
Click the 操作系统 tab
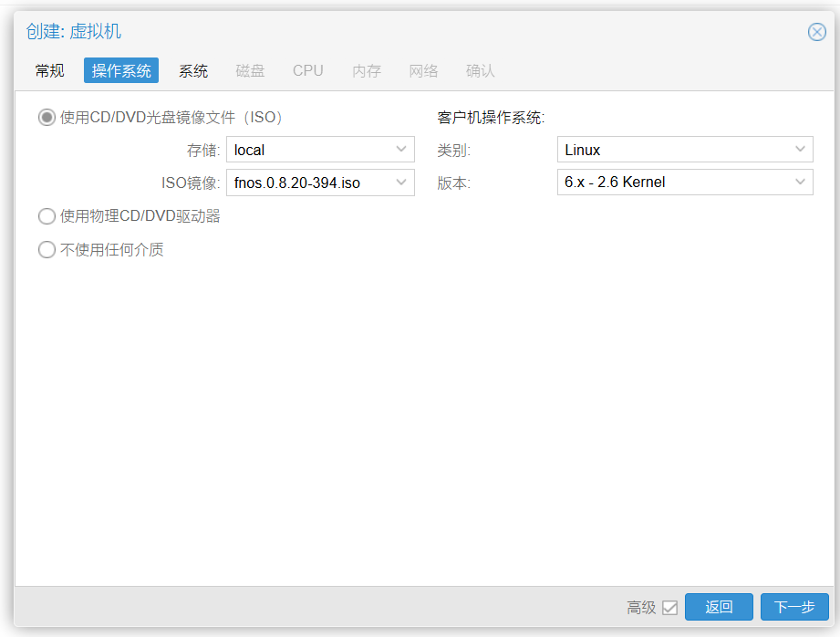click(121, 71)
